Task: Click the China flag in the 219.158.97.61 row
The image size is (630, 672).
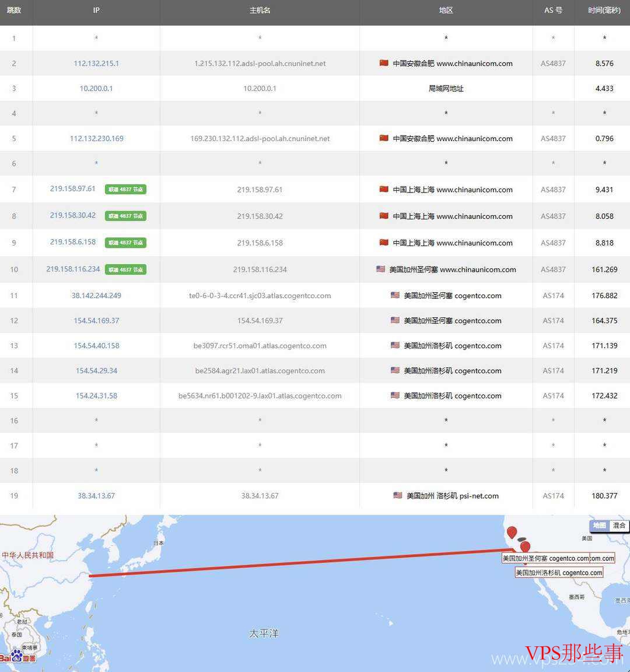Action: pyautogui.click(x=384, y=189)
